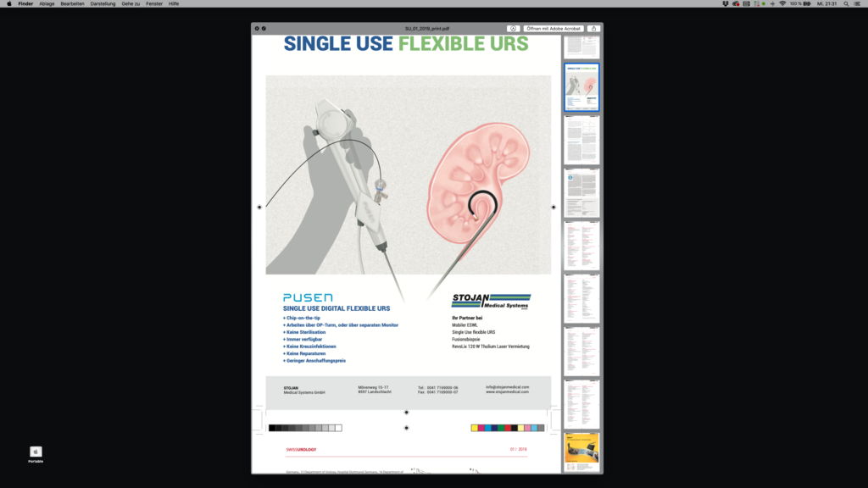Click the "+ Keine Reparaturen" bullet text
Image resolution: width=868 pixels, height=488 pixels.
pyautogui.click(x=304, y=353)
